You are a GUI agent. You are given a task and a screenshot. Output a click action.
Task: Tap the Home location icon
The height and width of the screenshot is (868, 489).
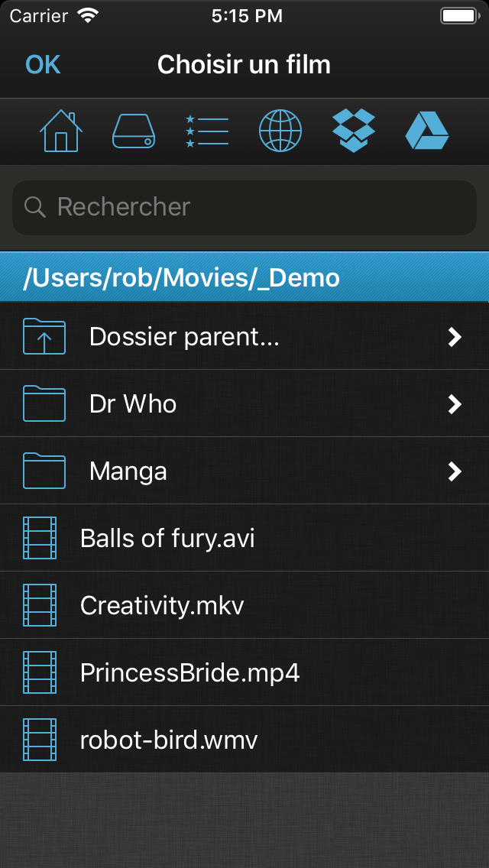click(x=61, y=131)
